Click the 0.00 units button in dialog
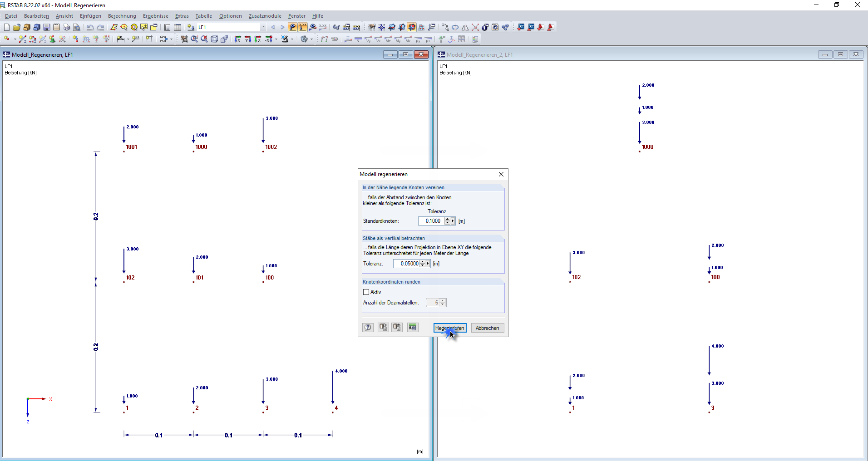Viewport: 868px width, 461px height. (x=413, y=328)
